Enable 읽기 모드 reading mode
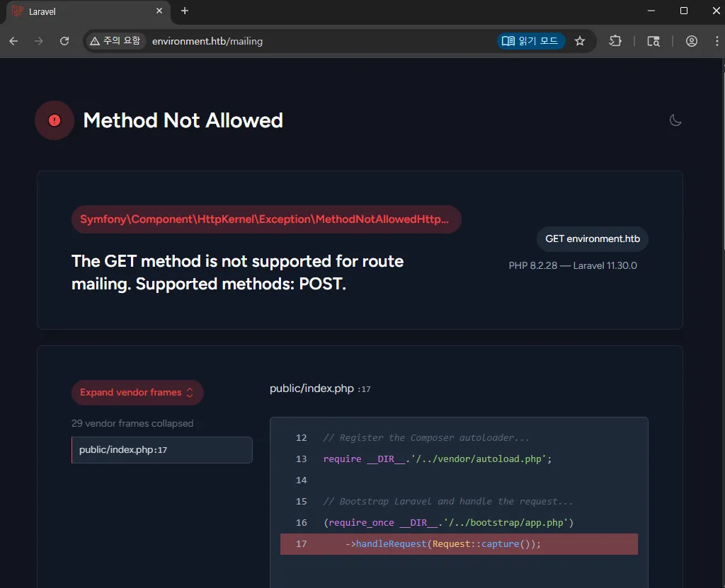This screenshot has width=725, height=588. click(531, 41)
